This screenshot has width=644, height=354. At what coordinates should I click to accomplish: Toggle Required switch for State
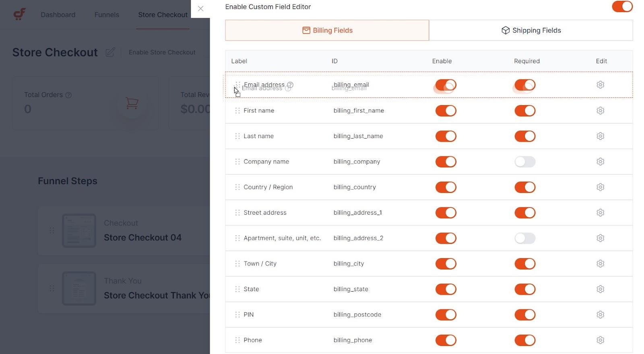tap(525, 289)
